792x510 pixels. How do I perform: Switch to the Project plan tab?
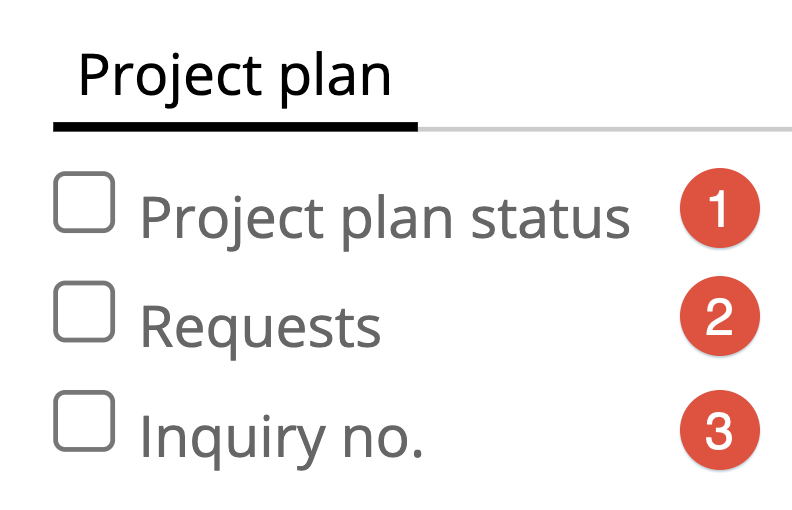point(234,76)
